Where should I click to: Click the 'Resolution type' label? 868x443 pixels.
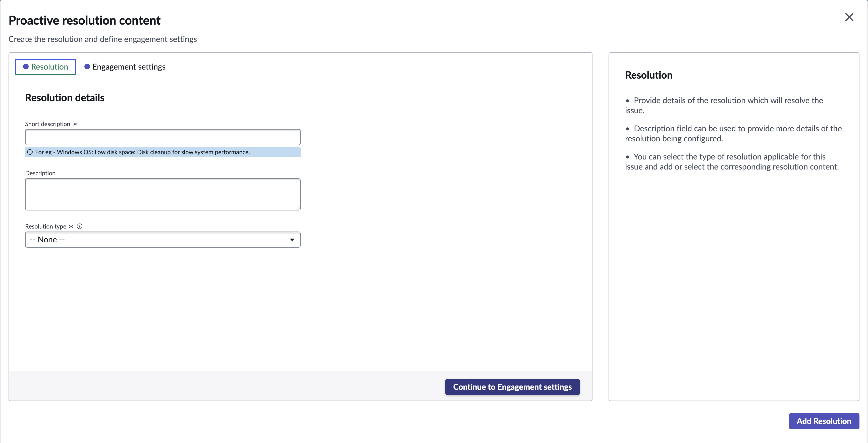pyautogui.click(x=45, y=226)
